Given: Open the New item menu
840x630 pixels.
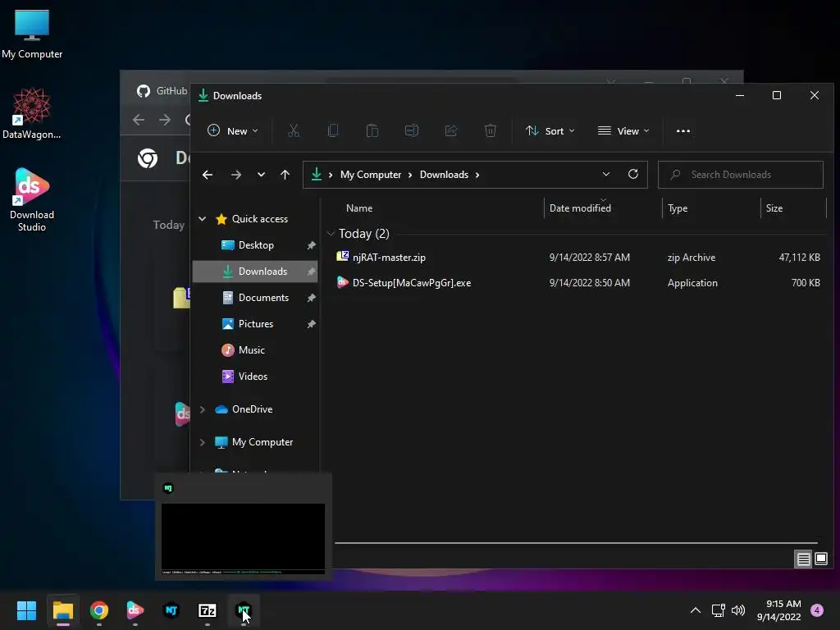Looking at the screenshot, I should pyautogui.click(x=232, y=130).
